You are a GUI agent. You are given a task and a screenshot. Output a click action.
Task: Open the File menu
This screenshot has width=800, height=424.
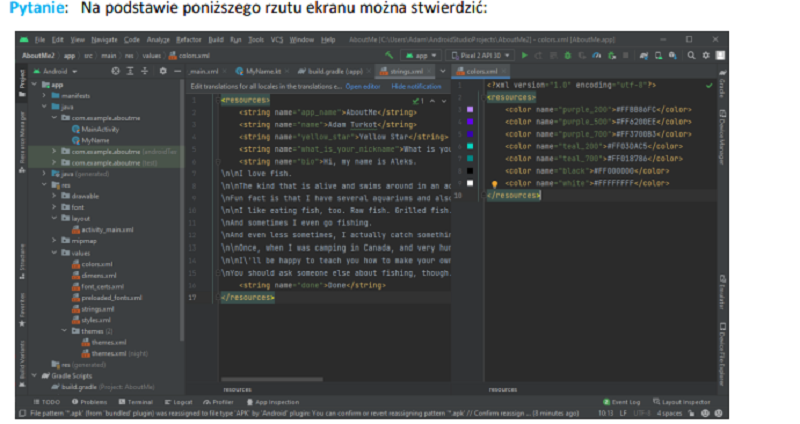[x=39, y=39]
